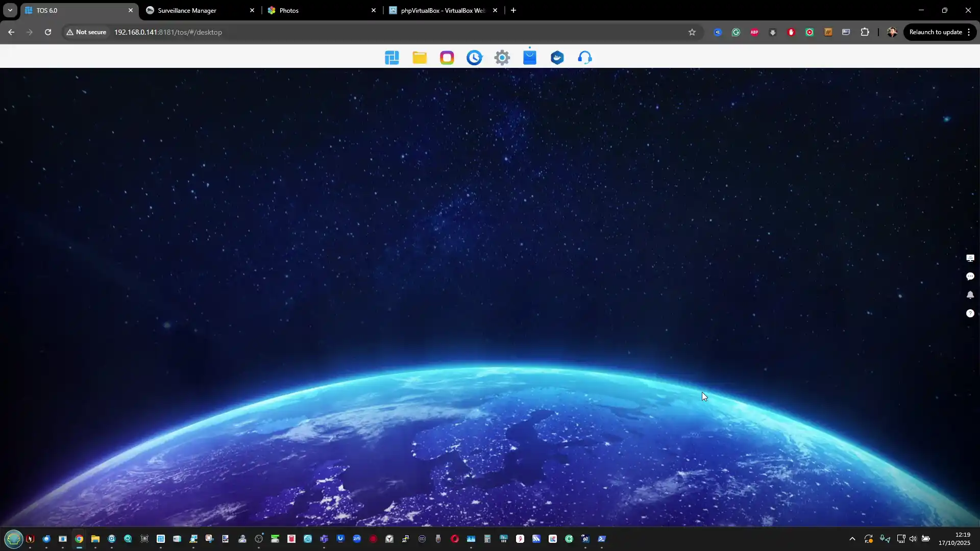Open the headset Technical Support icon
The height and width of the screenshot is (551, 980).
coord(585,58)
